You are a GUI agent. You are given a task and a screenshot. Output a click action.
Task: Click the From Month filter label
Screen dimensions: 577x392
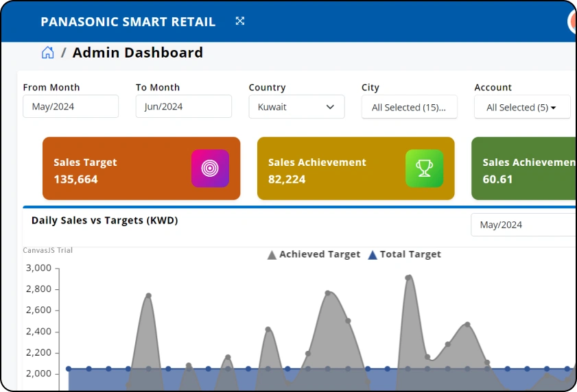tap(51, 88)
